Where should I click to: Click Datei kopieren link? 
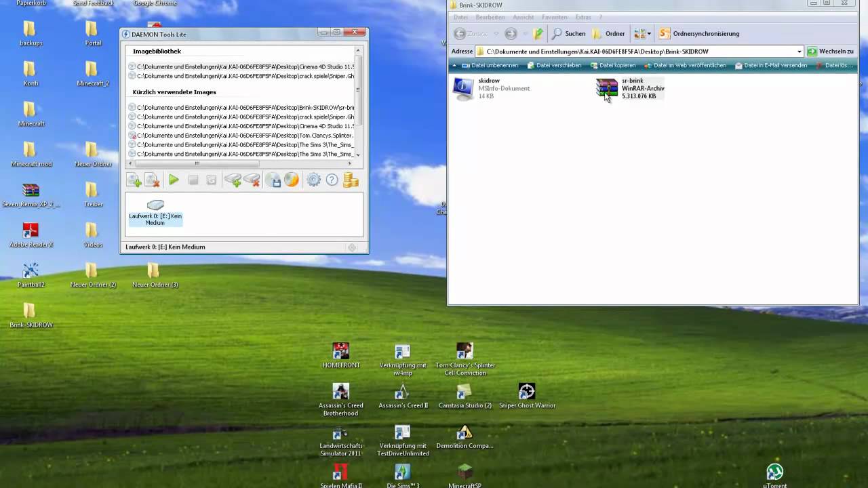[613, 66]
